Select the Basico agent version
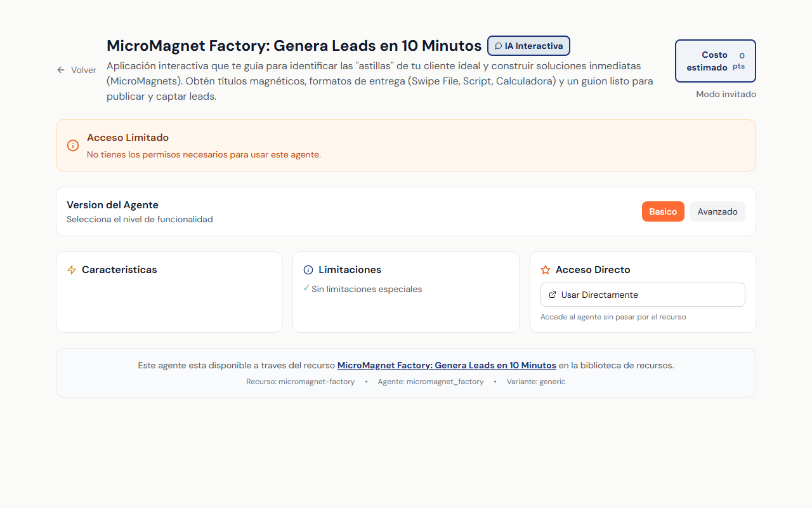 [663, 211]
